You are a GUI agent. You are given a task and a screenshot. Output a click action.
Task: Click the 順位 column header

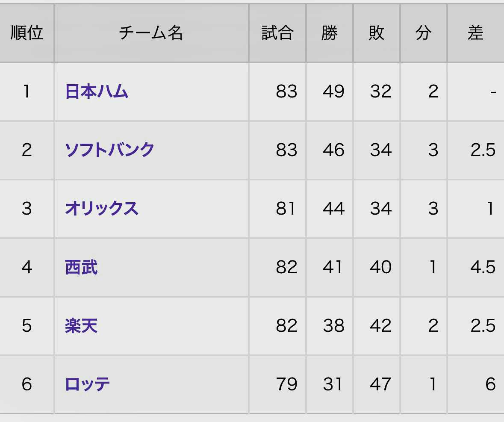coord(27,33)
